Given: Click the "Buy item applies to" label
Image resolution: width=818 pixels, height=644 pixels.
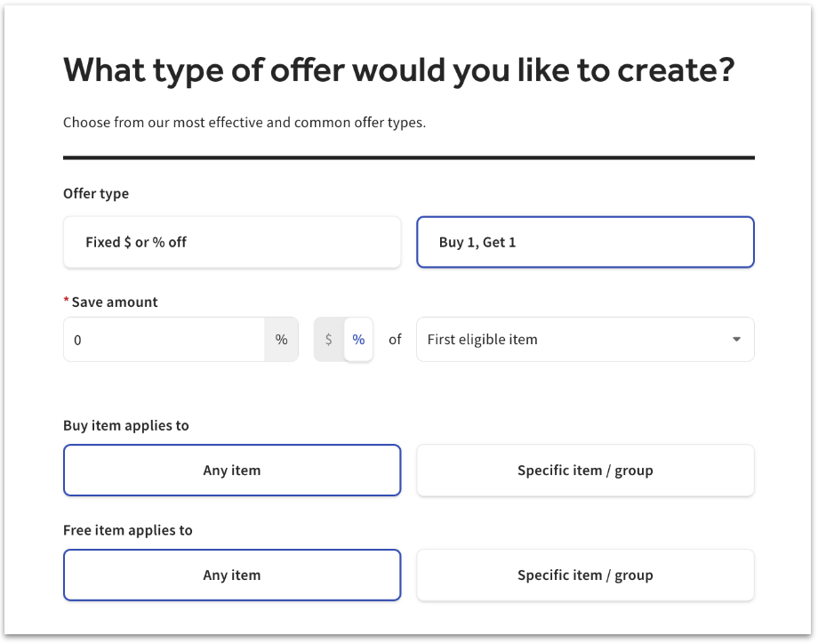Looking at the screenshot, I should [x=124, y=425].
